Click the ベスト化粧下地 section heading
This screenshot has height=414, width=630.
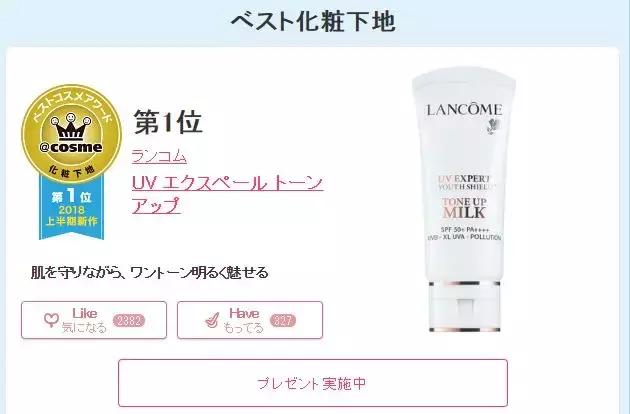pos(313,21)
